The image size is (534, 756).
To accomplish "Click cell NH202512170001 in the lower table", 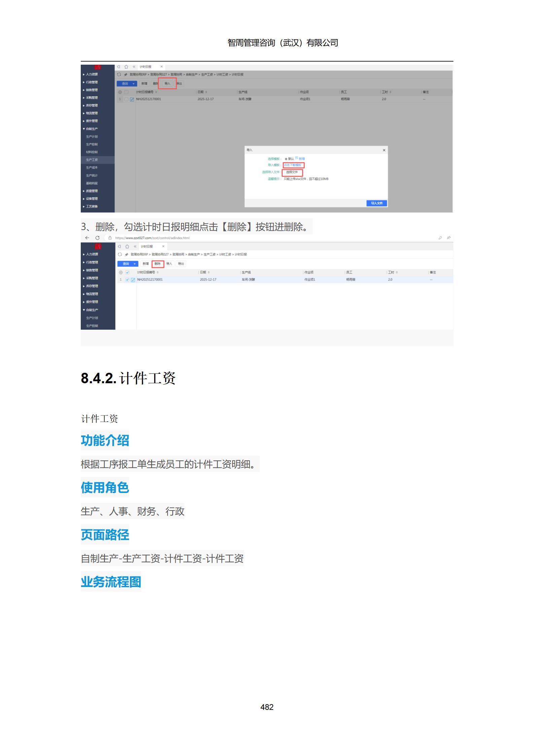I will [x=150, y=280].
